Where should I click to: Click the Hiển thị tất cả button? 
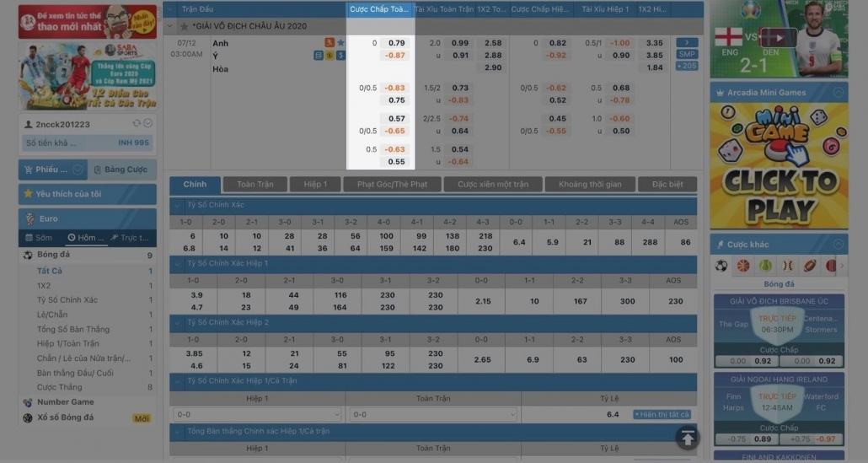[x=662, y=414]
